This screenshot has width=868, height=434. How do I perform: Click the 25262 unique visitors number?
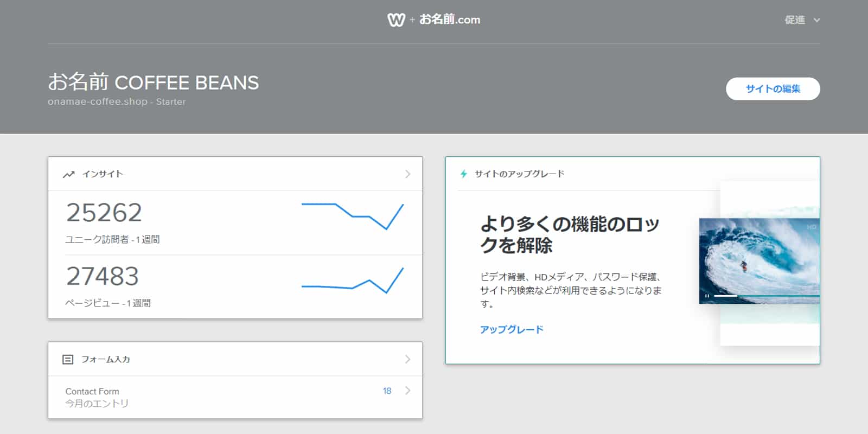pyautogui.click(x=104, y=212)
